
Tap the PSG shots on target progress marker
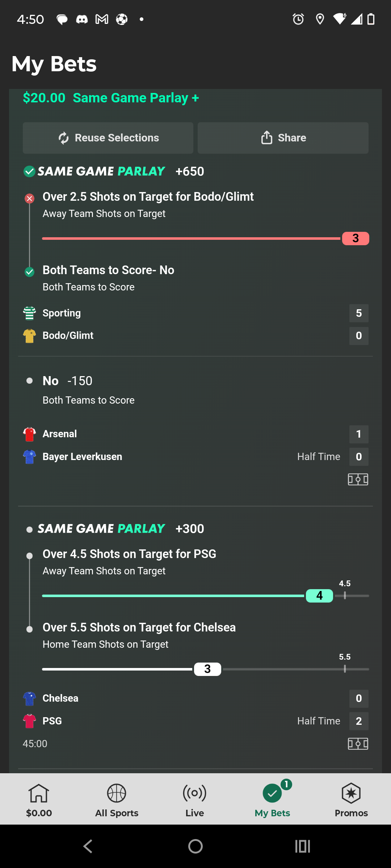pos(319,596)
